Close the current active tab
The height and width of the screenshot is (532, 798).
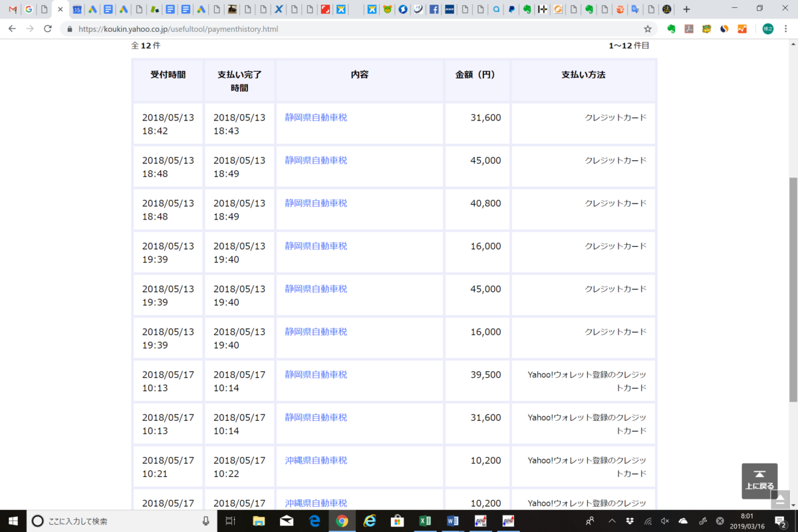(61, 9)
